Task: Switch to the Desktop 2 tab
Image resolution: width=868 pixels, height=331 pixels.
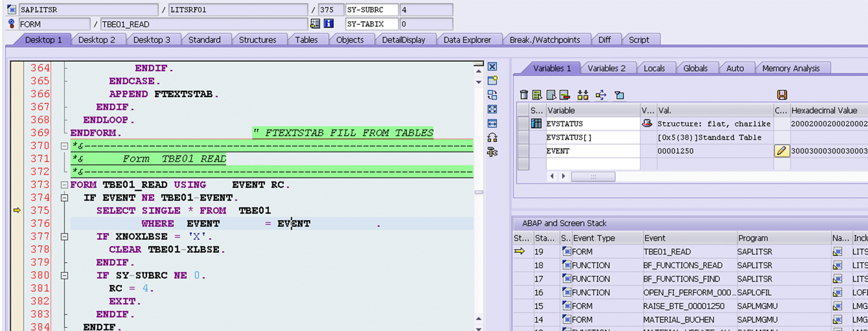Action: tap(97, 40)
